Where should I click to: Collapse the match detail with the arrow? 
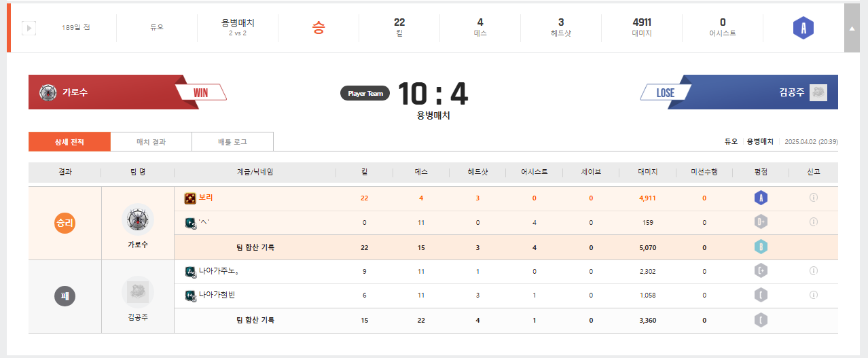[x=852, y=28]
